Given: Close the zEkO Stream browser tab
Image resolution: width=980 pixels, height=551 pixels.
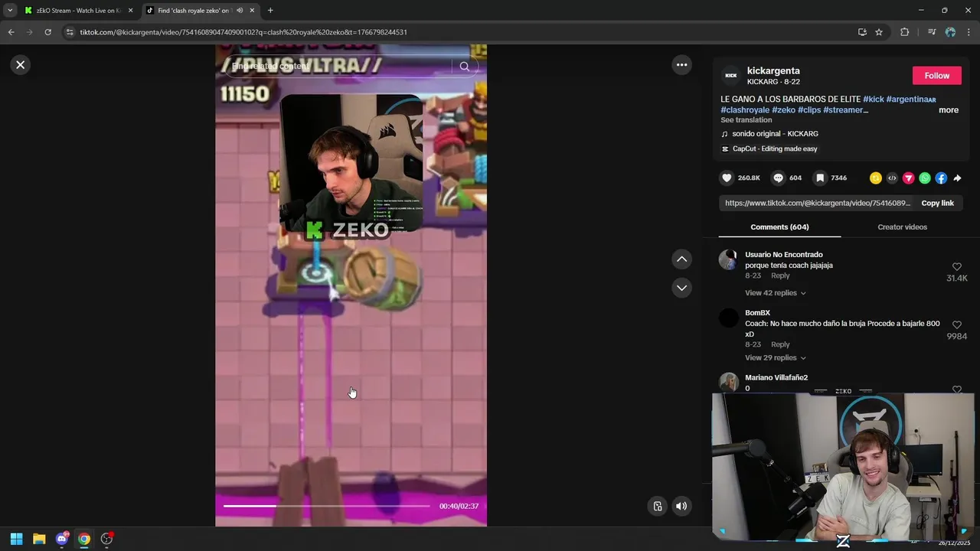Looking at the screenshot, I should point(130,11).
